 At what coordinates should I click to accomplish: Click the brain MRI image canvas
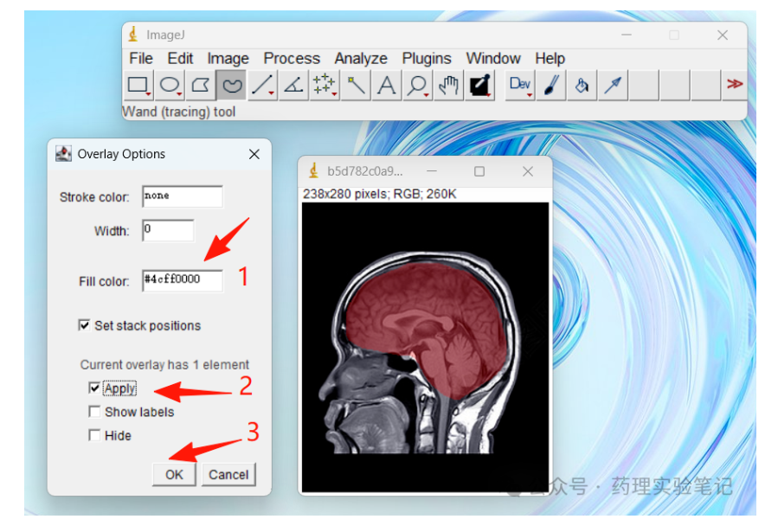click(425, 347)
